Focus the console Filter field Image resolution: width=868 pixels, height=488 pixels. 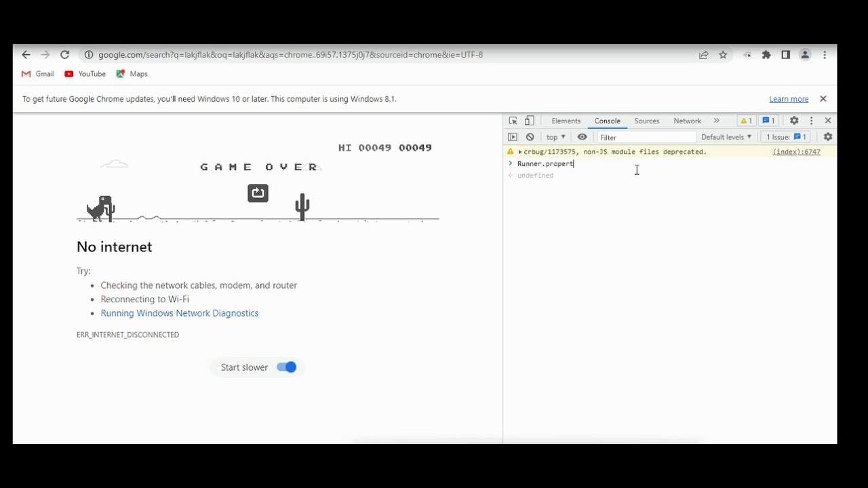click(646, 138)
